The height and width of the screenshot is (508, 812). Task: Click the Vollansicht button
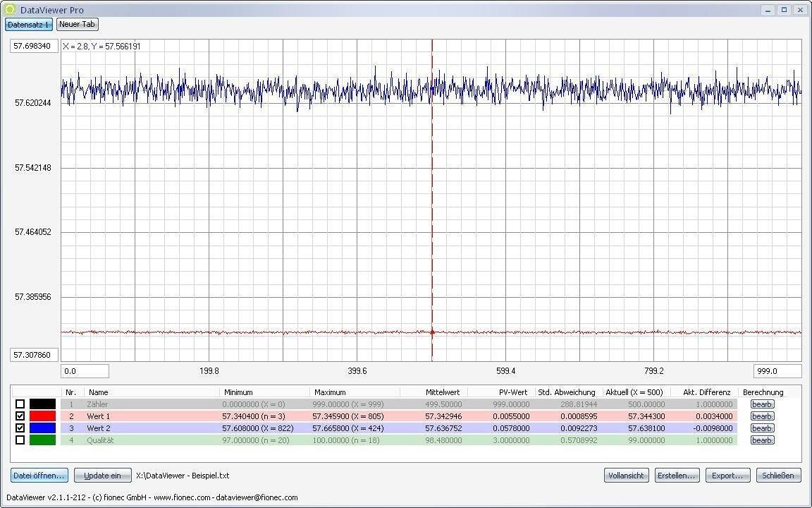coord(626,476)
